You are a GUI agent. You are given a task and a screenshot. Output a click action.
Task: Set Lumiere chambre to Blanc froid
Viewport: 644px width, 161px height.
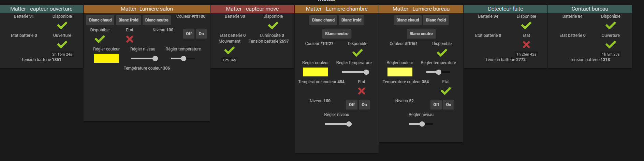(x=351, y=20)
